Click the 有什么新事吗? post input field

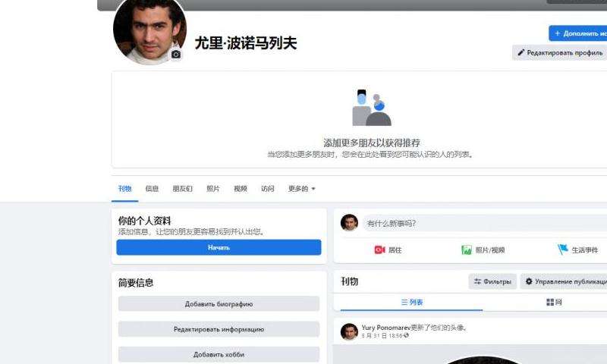[x=478, y=223]
